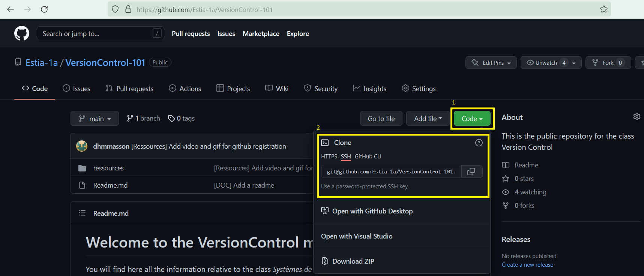This screenshot has width=644, height=276.
Task: Reload the page in the browser
Action: click(x=44, y=9)
